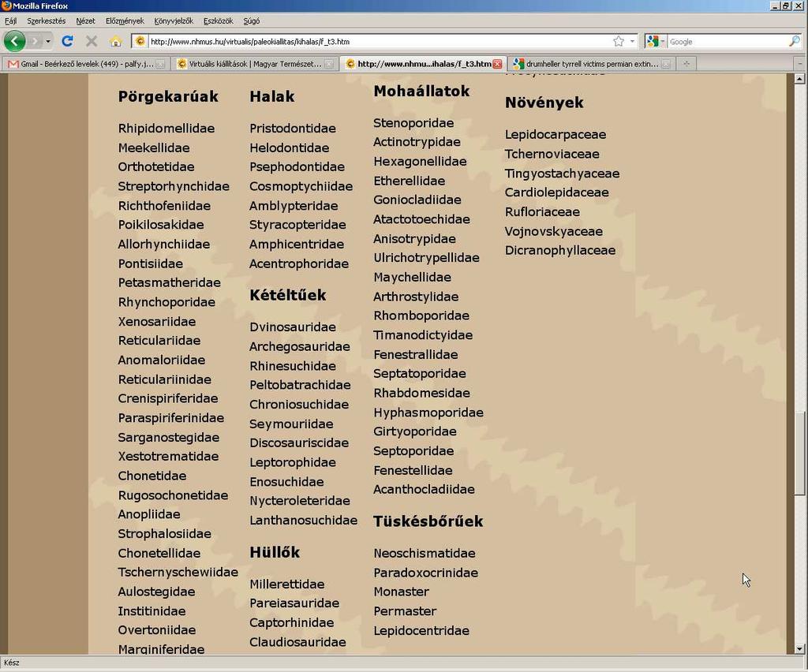Open the Eszközök menu
The height and width of the screenshot is (672, 808).
click(x=218, y=21)
